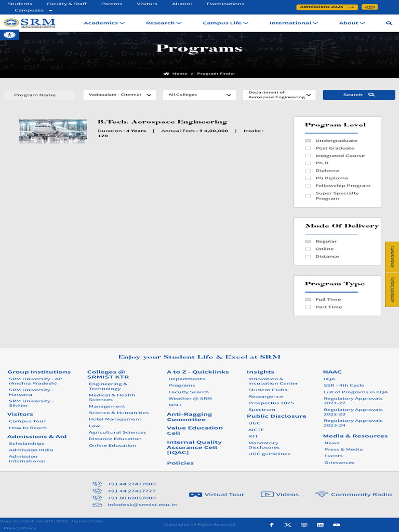Viewport: 399px width, 532px height.
Task: Open the YouTube icon in footer
Action: 337,525
